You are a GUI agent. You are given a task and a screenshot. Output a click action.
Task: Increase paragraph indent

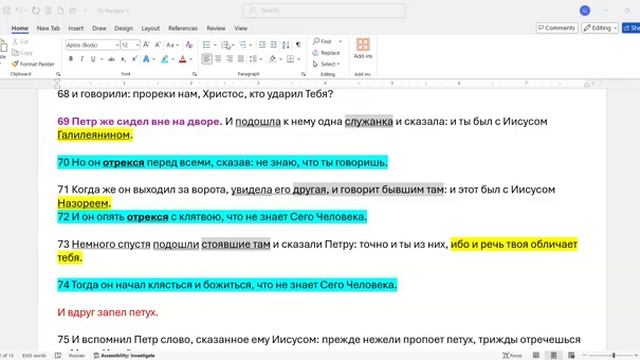point(273,44)
